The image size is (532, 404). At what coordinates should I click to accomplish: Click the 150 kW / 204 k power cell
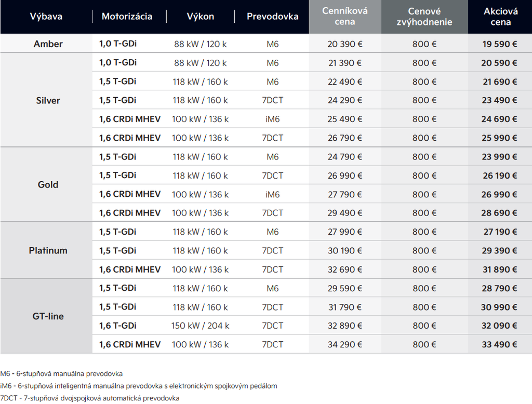tap(200, 326)
